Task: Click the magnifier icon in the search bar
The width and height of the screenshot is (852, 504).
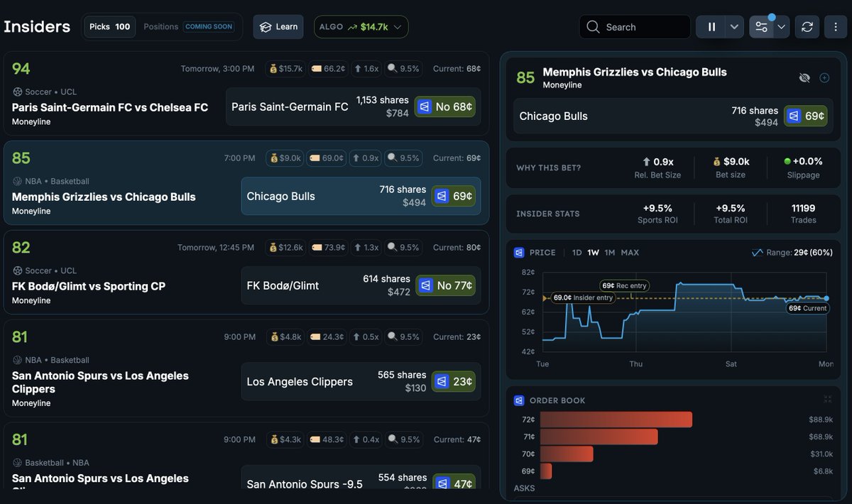Action: coord(593,26)
